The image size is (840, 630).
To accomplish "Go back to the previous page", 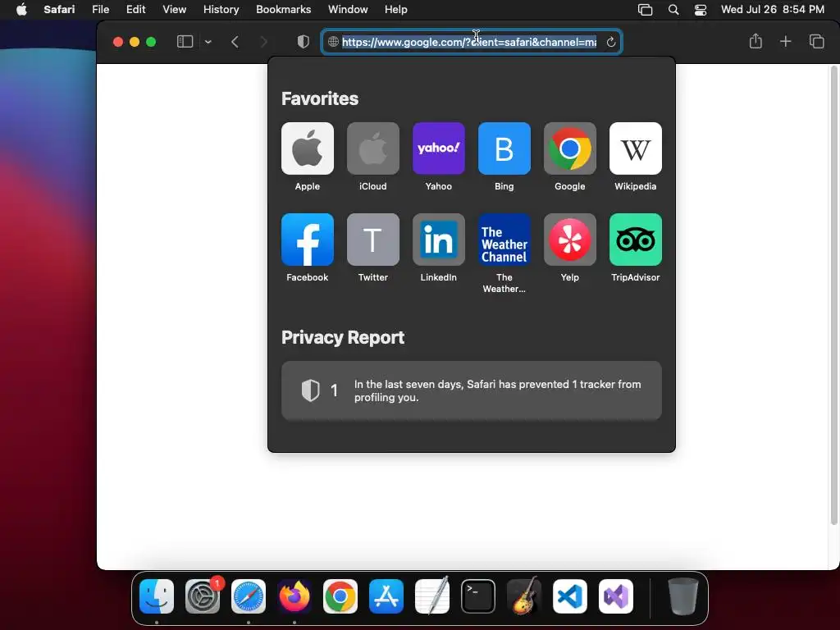I will [235, 42].
